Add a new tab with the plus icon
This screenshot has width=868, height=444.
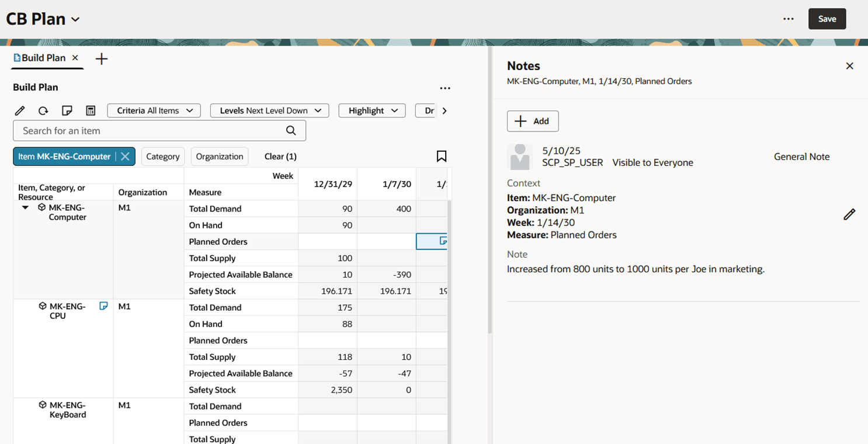pos(102,58)
